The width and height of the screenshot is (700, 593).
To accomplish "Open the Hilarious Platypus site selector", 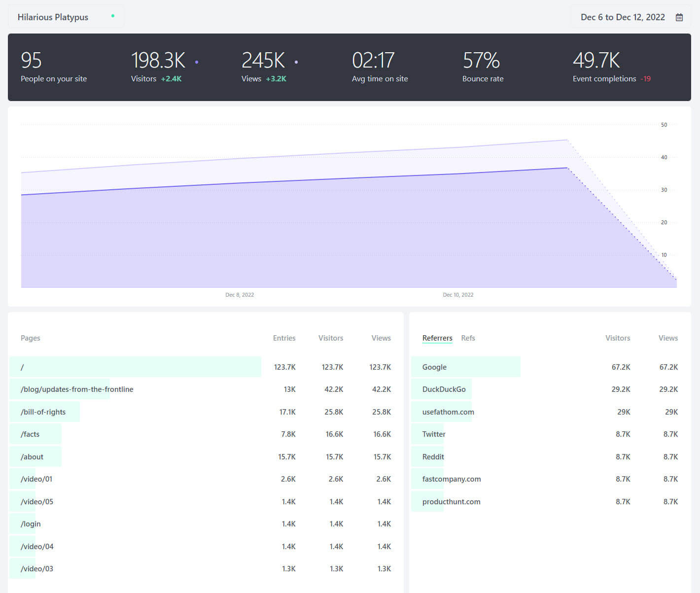I will (66, 17).
